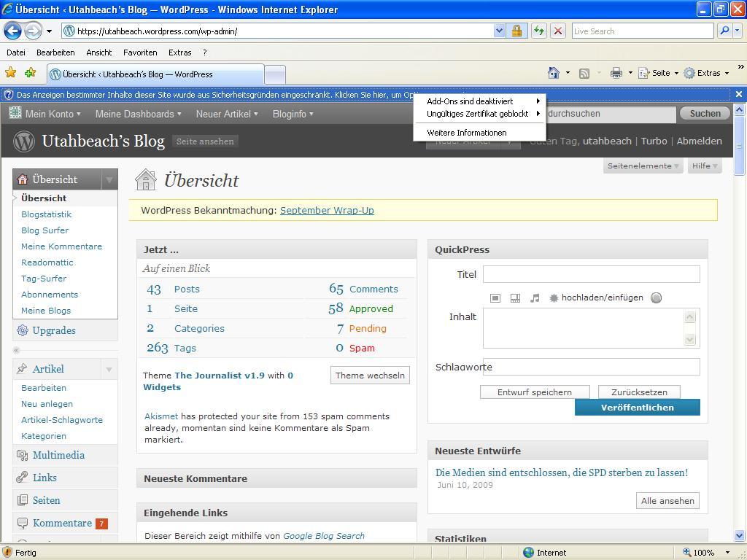Click the status bar security shield icon
The image size is (747, 560).
point(7,553)
